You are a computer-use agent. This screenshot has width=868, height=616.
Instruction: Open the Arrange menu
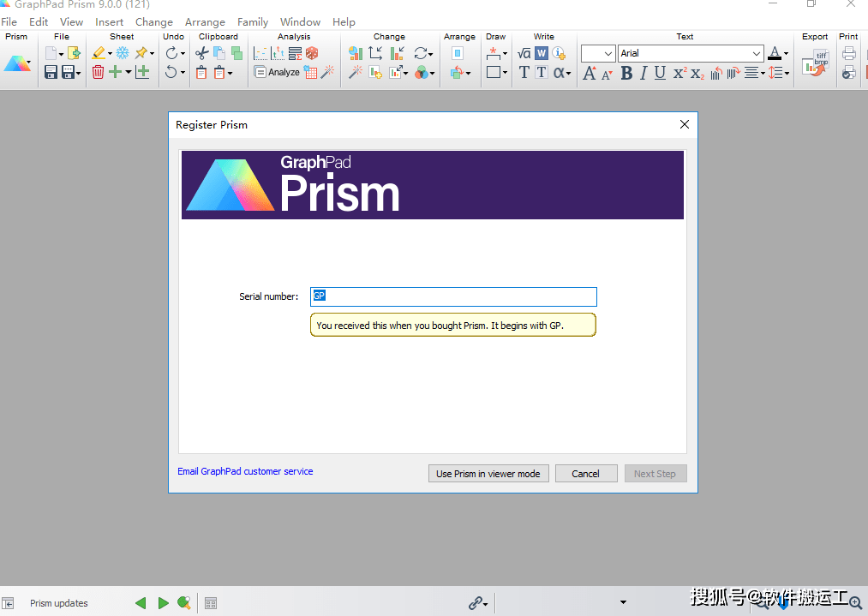[205, 22]
